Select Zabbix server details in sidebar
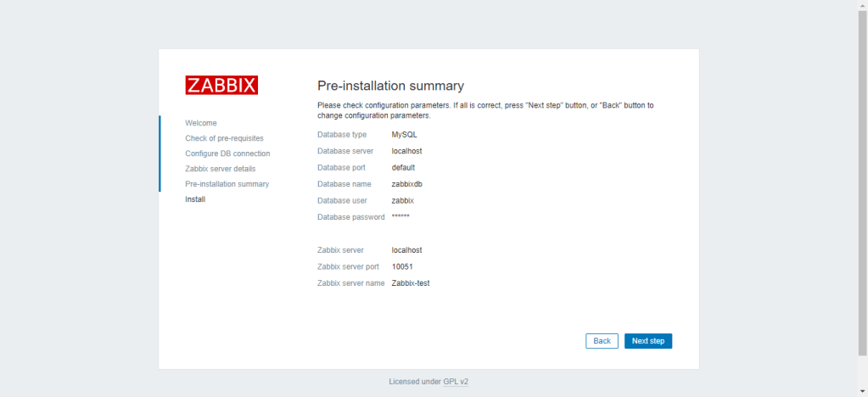 click(220, 169)
